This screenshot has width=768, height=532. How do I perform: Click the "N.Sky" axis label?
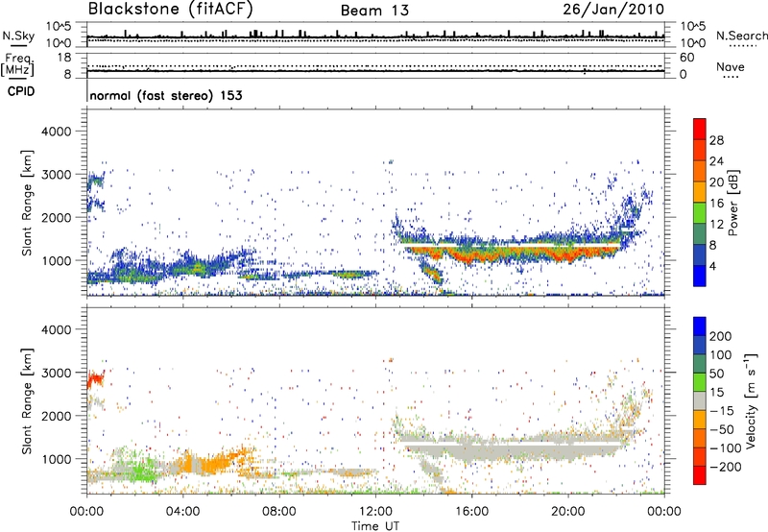tap(18, 36)
